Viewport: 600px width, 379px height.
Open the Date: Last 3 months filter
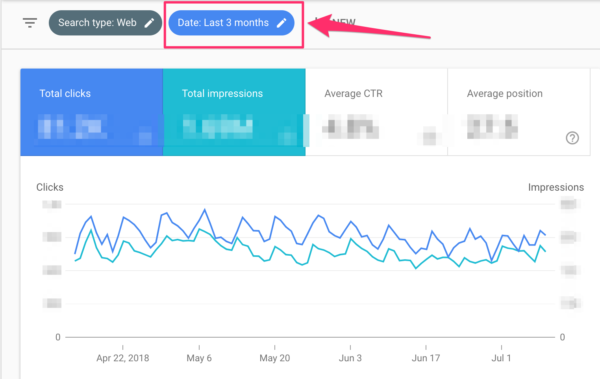[231, 23]
